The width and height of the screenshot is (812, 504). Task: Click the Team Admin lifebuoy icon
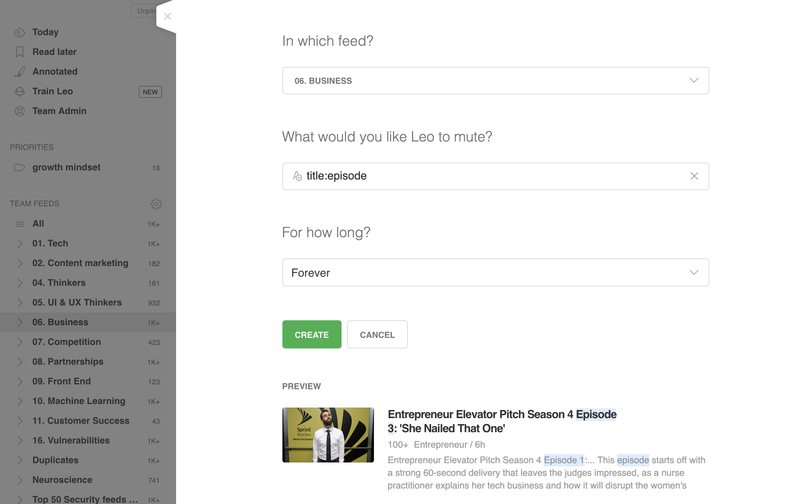(20, 111)
